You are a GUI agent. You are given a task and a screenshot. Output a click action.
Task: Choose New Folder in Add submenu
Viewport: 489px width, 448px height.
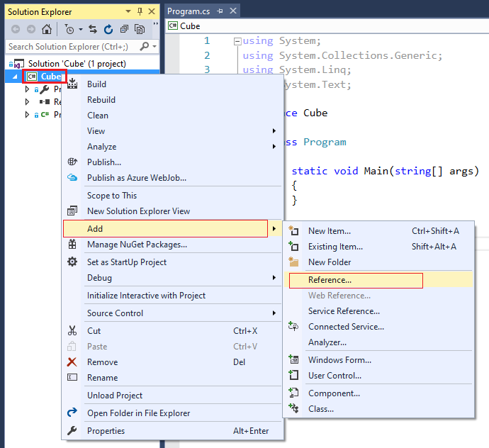(378, 262)
